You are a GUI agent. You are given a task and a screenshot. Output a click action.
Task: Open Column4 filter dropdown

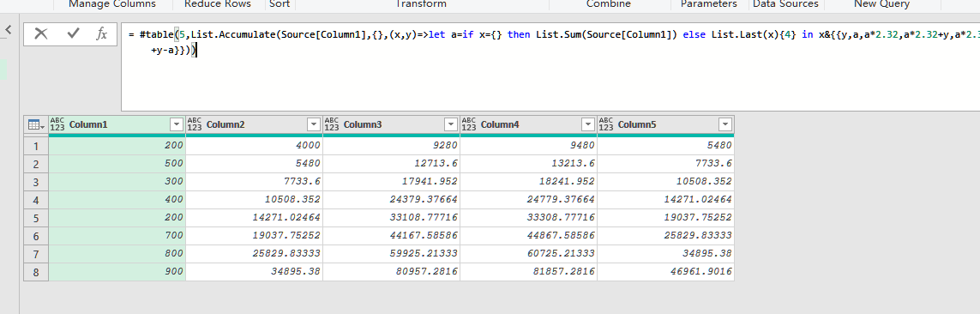[587, 124]
